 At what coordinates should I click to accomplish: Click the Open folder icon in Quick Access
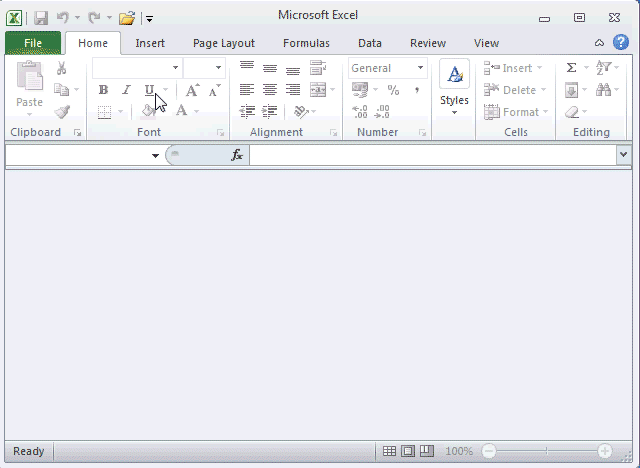[x=126, y=18]
